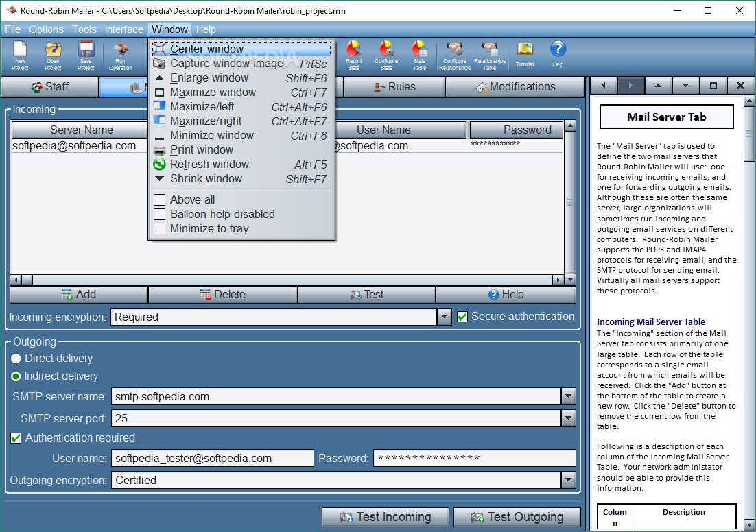
Task: Click help panel scrollbar down arrow
Action: coord(749,524)
